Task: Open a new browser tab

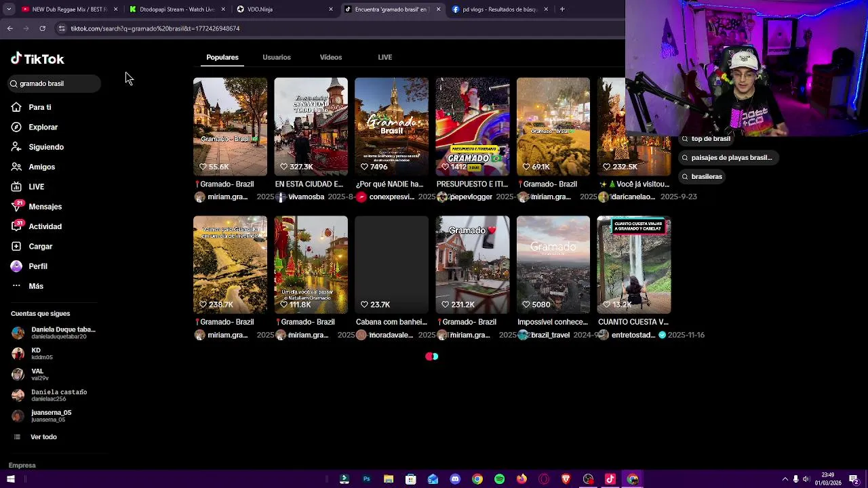Action: 563,9
